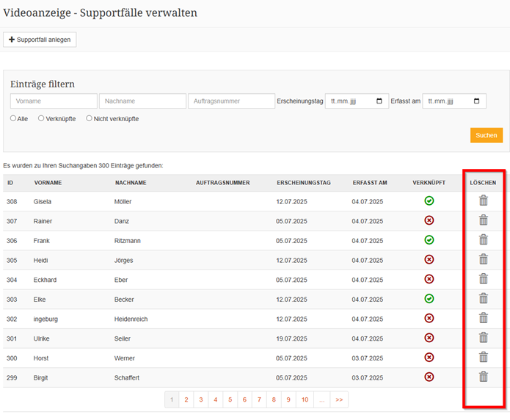Click red unlinked status icon for ID 305
The width and height of the screenshot is (510, 420).
coord(429,259)
